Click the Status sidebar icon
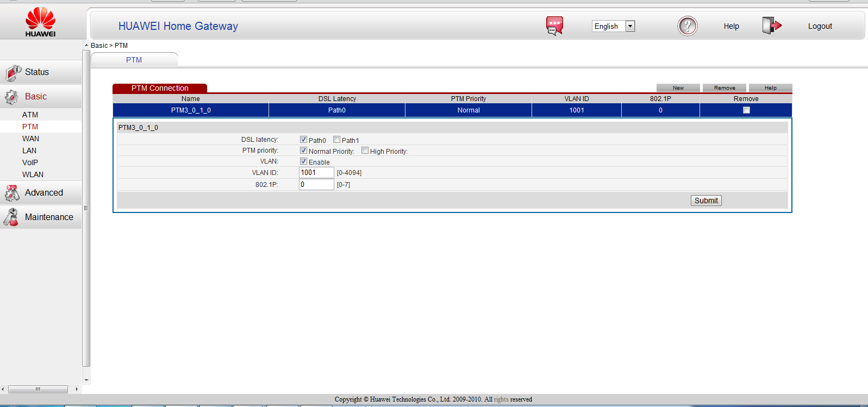This screenshot has height=407, width=868. tap(13, 72)
